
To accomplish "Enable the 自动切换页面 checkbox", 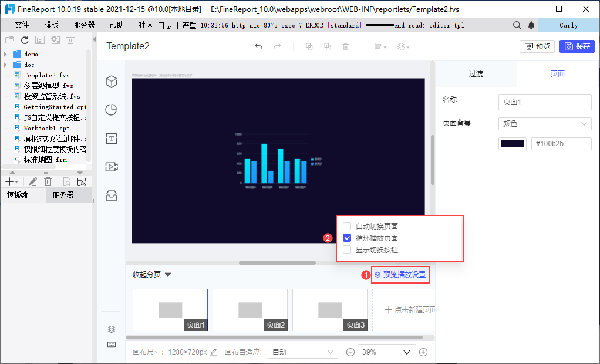I will pyautogui.click(x=347, y=226).
